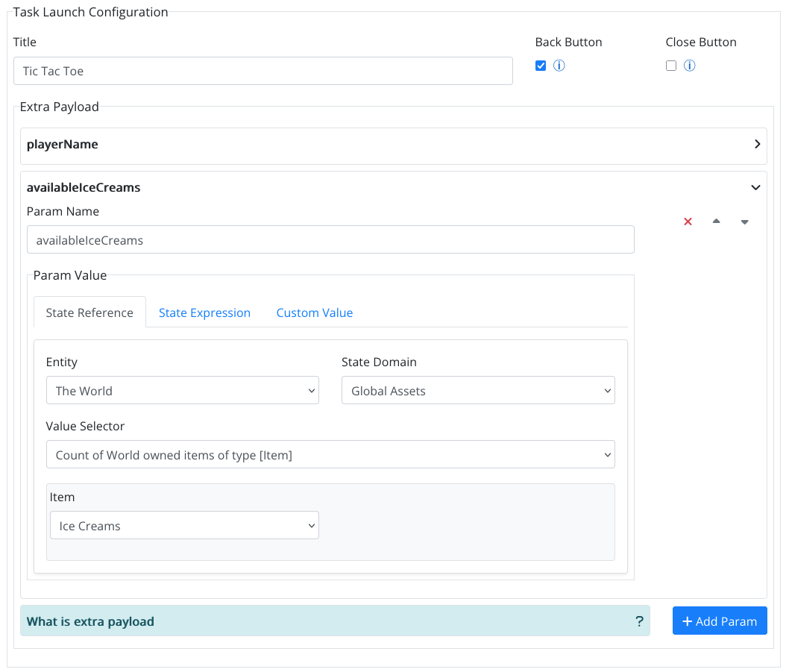
Task: Open the State Domain dropdown
Action: coord(477,391)
